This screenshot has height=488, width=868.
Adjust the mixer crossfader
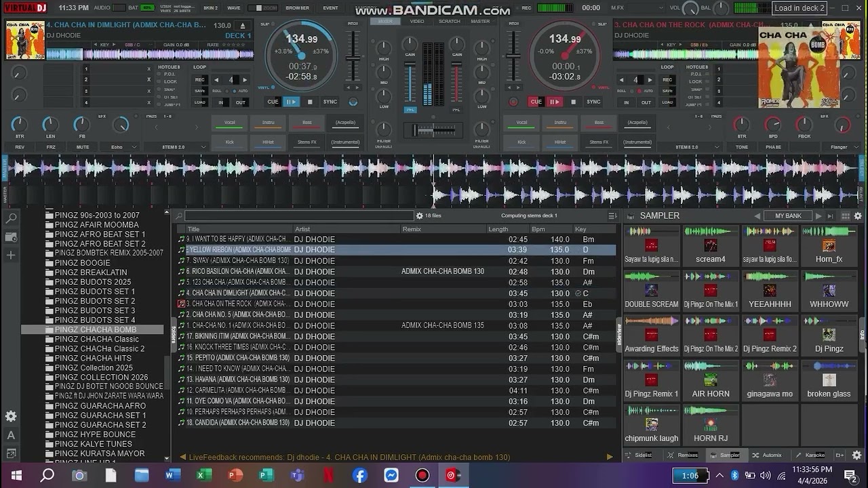pyautogui.click(x=434, y=129)
